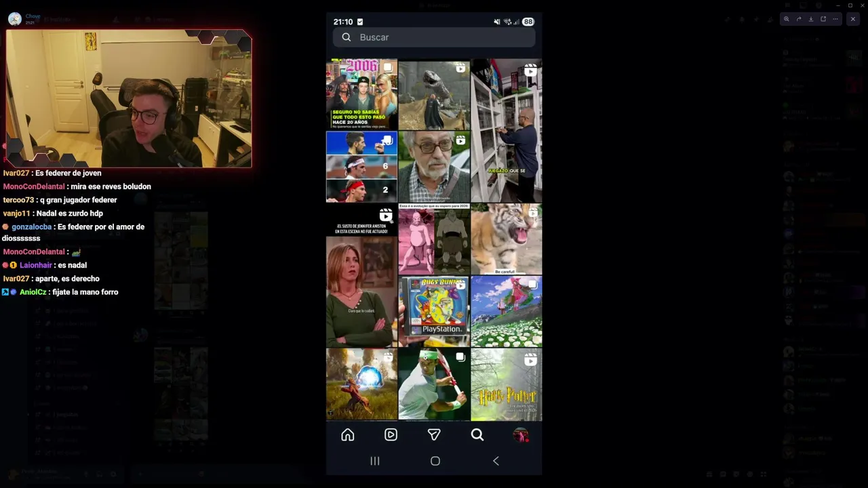Click AniolCz username in chat
This screenshot has height=488, width=868.
pyautogui.click(x=33, y=292)
